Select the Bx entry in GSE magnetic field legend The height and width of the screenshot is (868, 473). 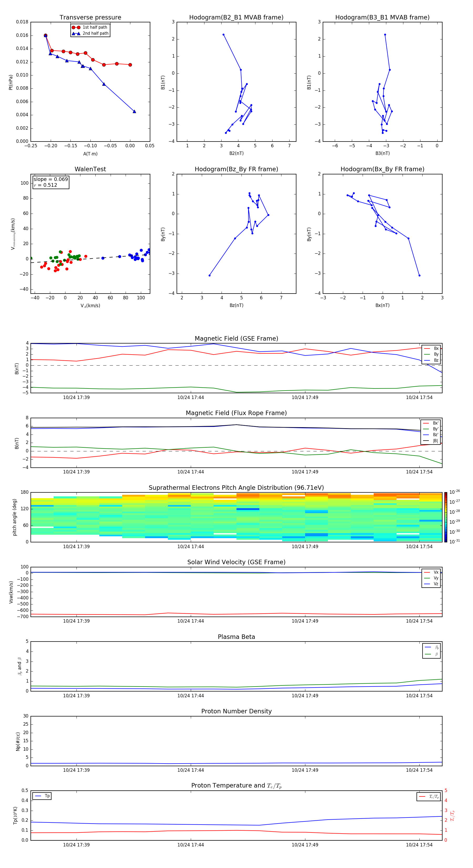coord(431,349)
